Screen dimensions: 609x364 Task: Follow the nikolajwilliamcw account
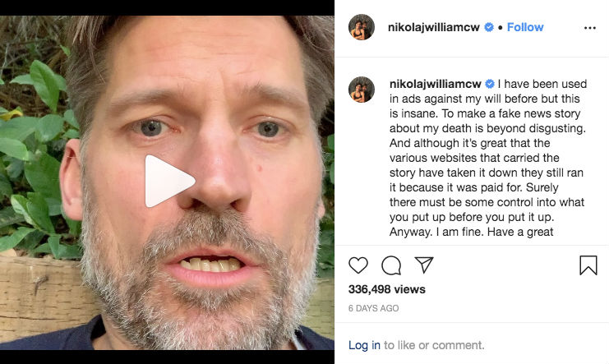[x=525, y=27]
